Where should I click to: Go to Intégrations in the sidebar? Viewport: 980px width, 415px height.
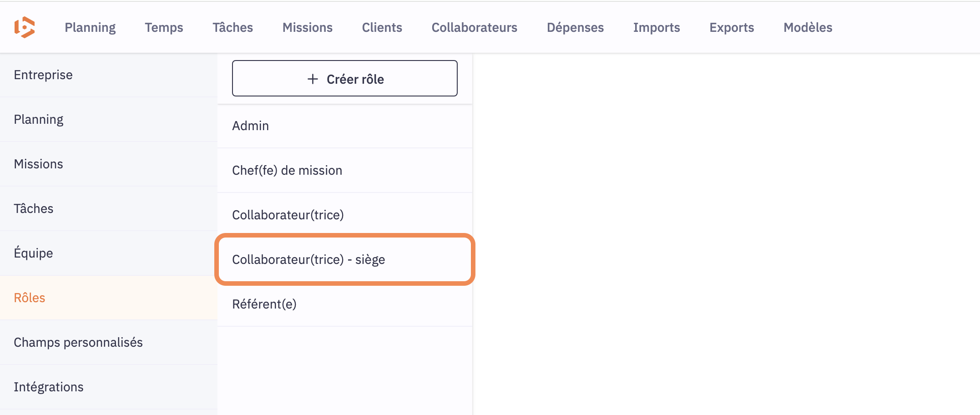tap(49, 387)
